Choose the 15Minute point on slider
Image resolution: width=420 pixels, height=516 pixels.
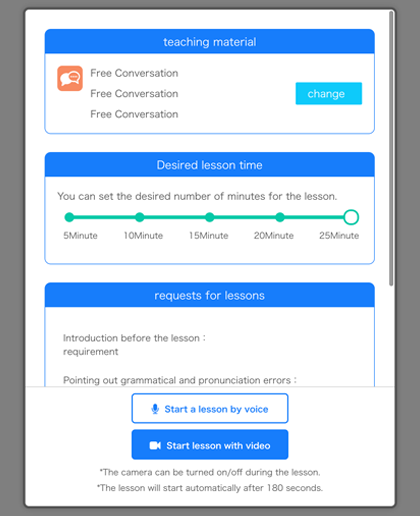coord(209,217)
